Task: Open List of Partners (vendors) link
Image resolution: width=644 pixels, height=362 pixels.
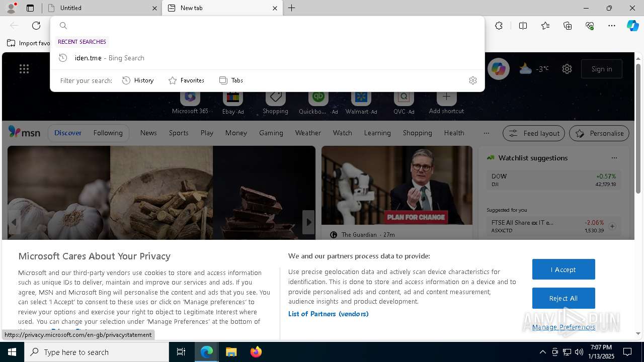Action: (329, 314)
